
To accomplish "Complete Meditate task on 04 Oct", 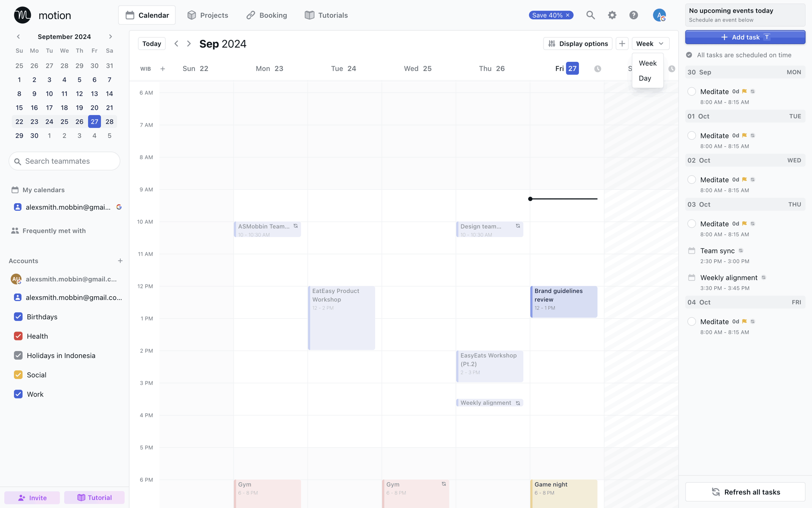I will point(691,321).
